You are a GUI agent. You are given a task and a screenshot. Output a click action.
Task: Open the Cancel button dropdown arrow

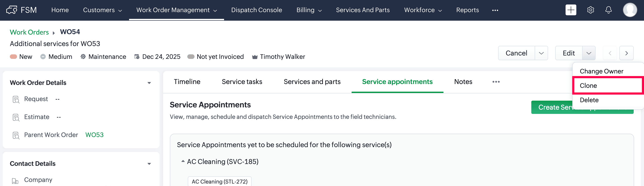[541, 53]
